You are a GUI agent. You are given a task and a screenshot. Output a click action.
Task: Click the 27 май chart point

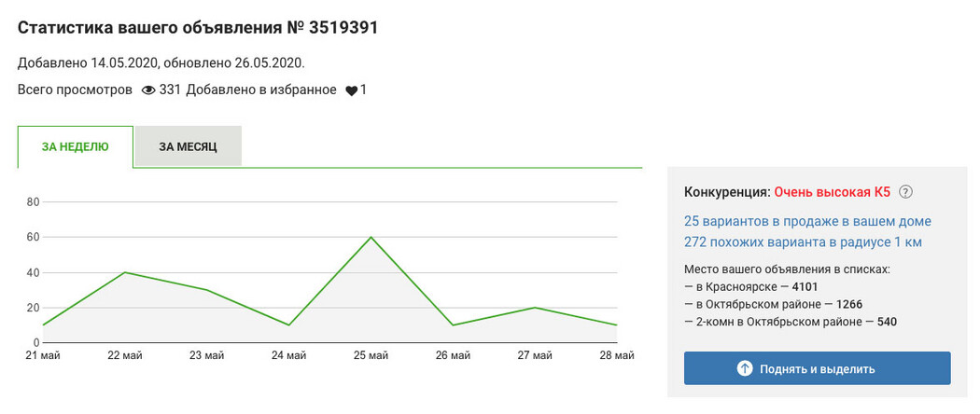(536, 307)
